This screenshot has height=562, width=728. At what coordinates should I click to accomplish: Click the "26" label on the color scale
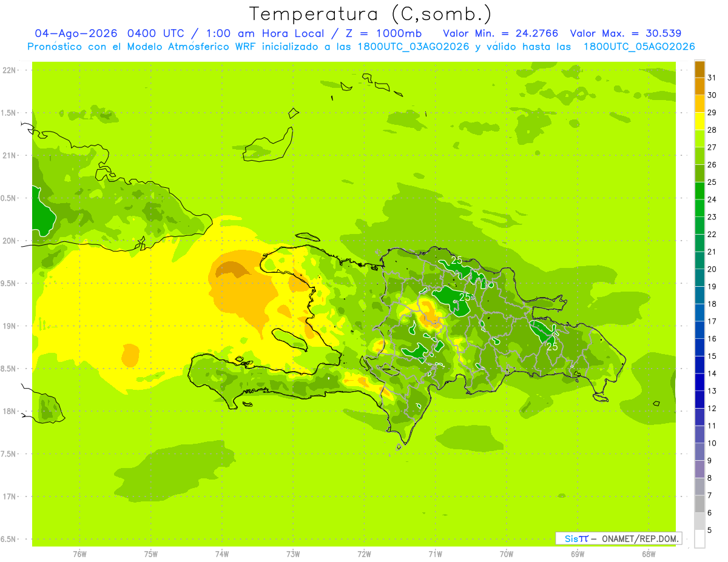pos(712,165)
